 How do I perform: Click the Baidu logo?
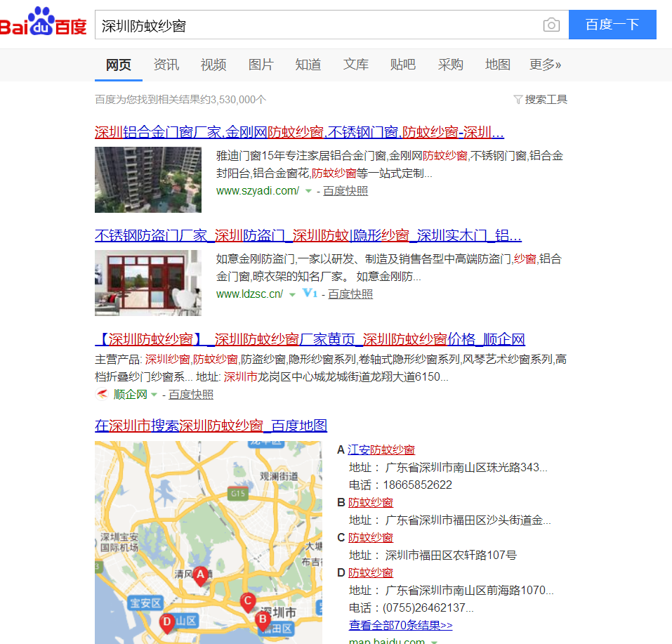click(43, 22)
